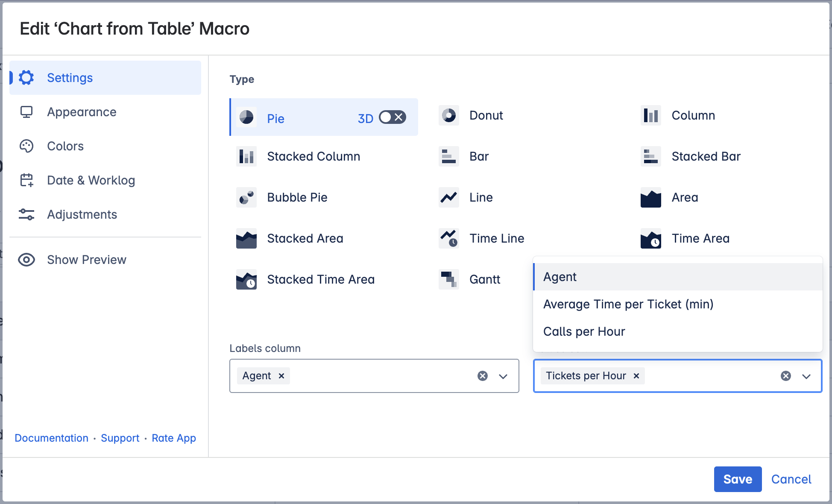Toggle Show Preview eye icon
The image size is (832, 504).
pyautogui.click(x=26, y=260)
